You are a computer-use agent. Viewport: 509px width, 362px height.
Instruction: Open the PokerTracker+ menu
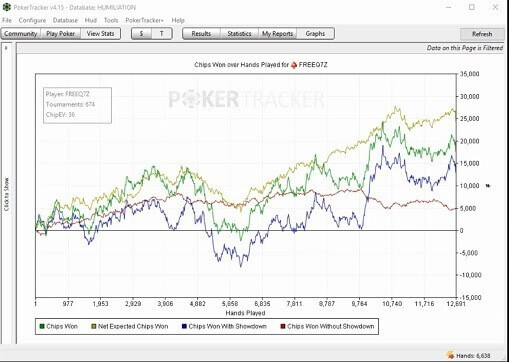pyautogui.click(x=145, y=20)
